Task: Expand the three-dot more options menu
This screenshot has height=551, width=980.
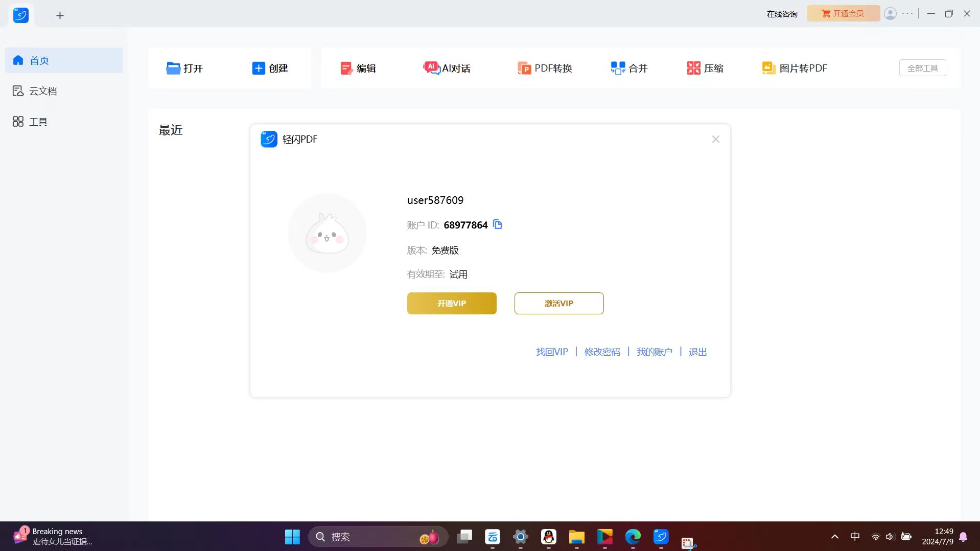Action: coord(907,14)
